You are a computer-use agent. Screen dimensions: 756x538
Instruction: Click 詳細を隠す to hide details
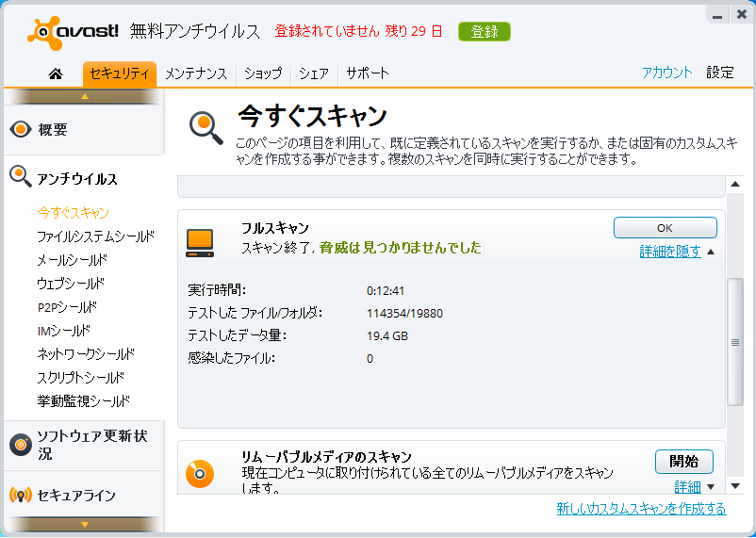(670, 252)
